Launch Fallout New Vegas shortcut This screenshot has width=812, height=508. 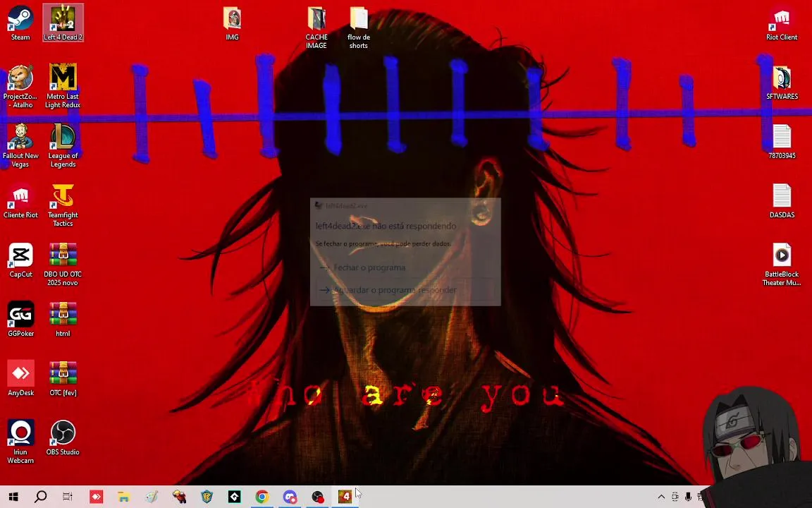[x=20, y=145]
